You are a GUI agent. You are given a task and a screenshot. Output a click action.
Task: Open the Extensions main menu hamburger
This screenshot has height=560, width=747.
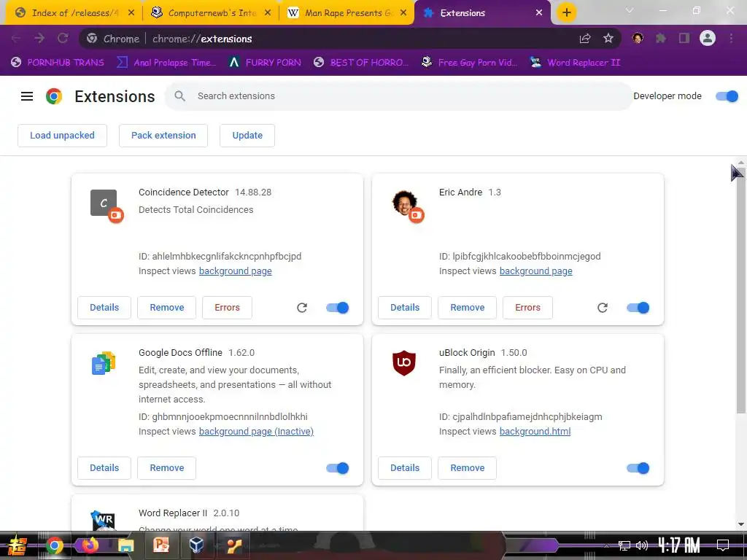(27, 96)
